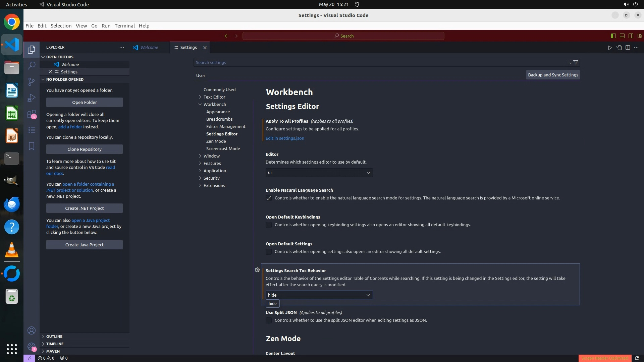Click gear icon beside Settings Search Toc Behavior
This screenshot has height=362, width=644.
257,270
